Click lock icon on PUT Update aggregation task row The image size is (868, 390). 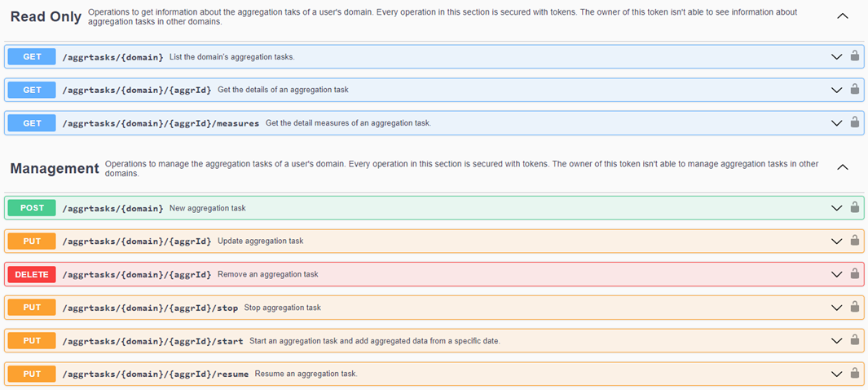[855, 241]
